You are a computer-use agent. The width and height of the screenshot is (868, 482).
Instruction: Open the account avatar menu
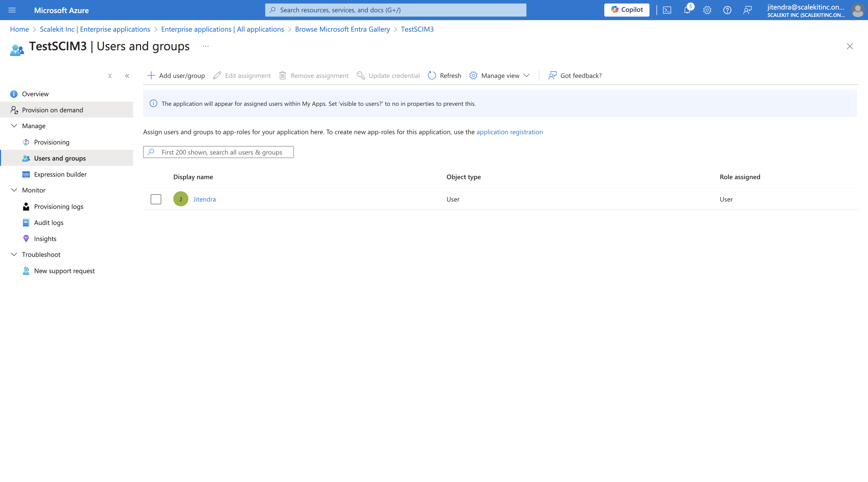coord(857,10)
